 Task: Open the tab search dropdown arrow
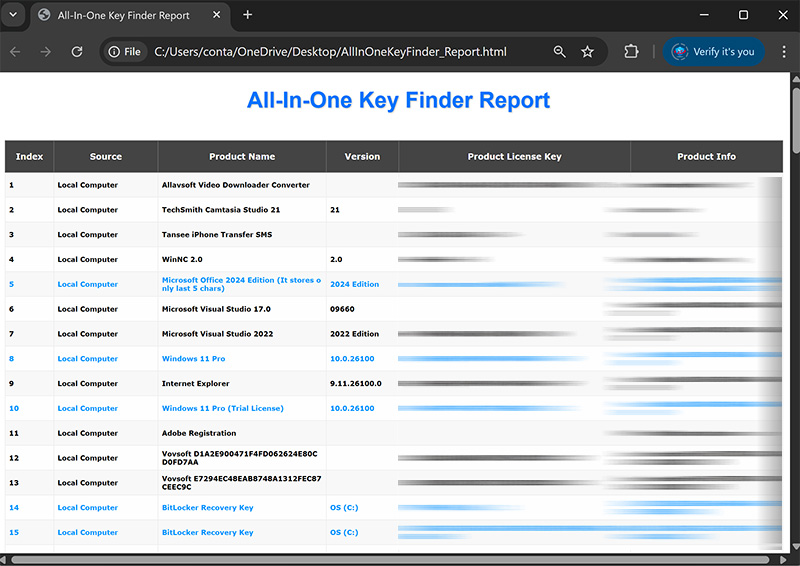click(13, 15)
